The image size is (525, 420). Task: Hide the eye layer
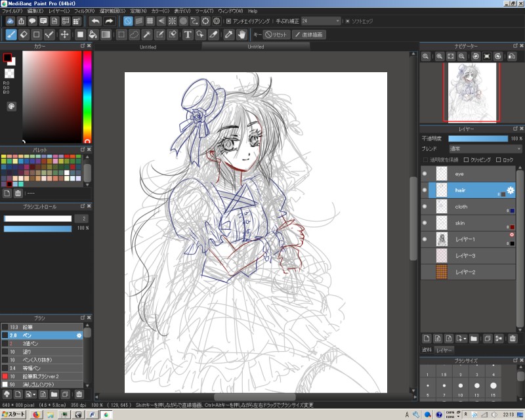coord(425,174)
